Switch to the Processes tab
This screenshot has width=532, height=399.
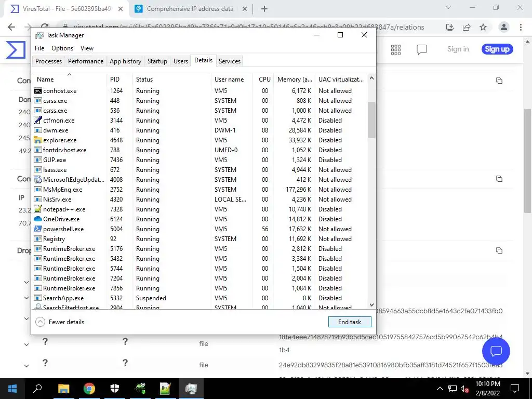48,61
